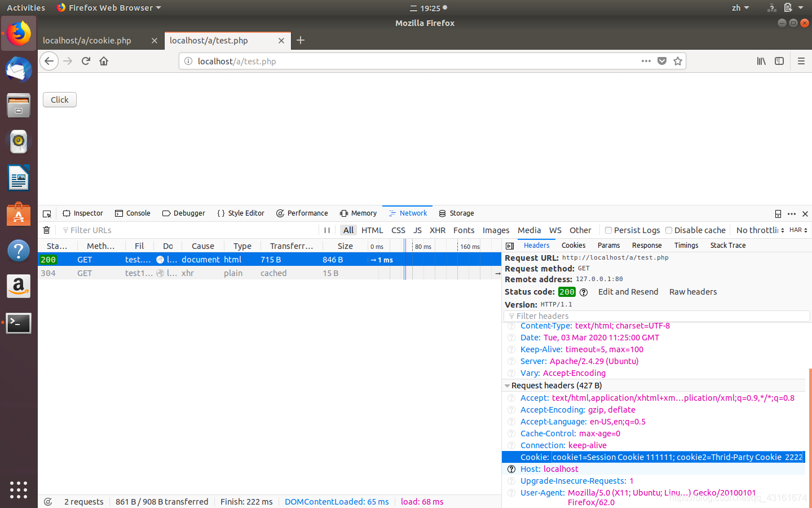Image resolution: width=812 pixels, height=508 pixels.
Task: Show Raw headers
Action: 693,292
